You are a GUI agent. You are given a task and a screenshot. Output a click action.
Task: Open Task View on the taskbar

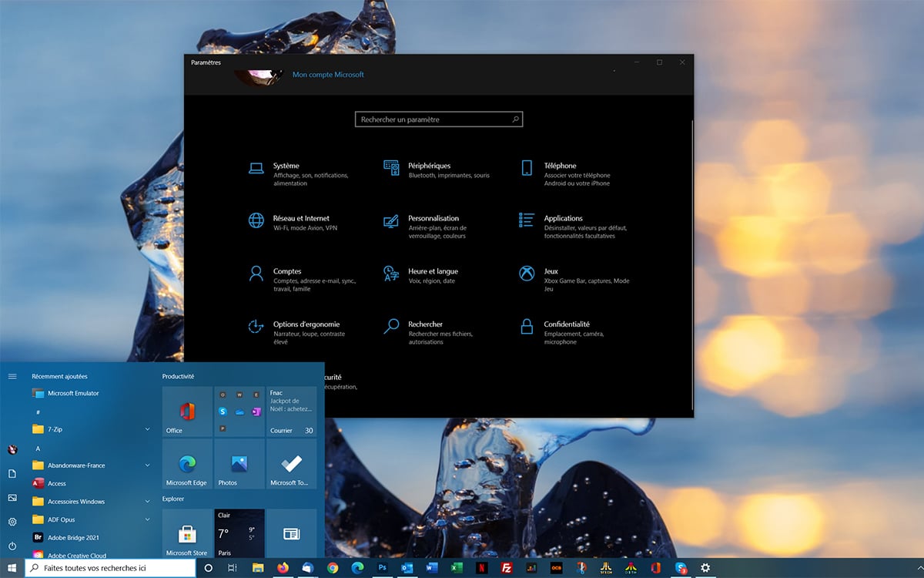233,568
